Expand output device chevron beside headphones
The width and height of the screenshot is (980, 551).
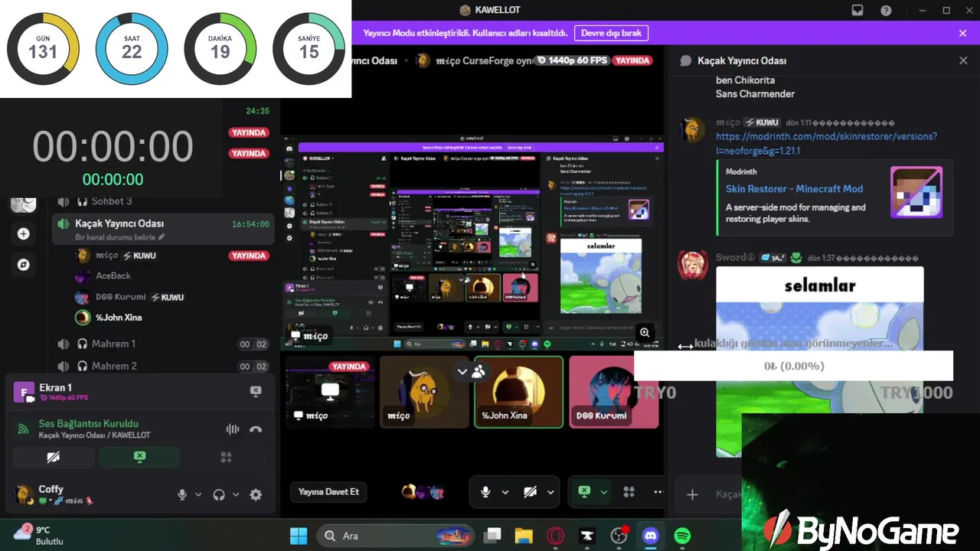[236, 495]
